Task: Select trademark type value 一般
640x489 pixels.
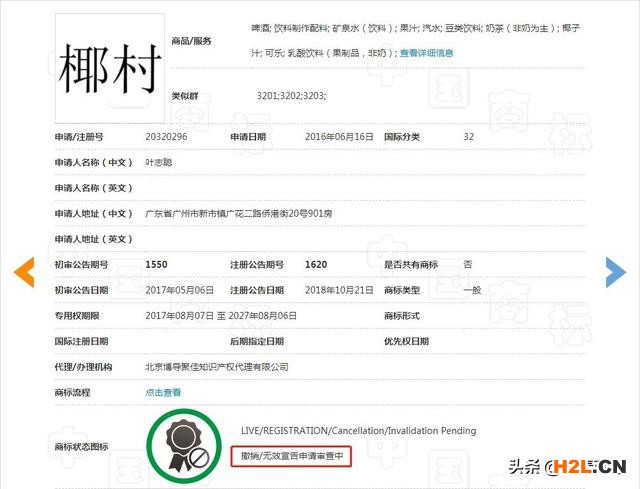Action: (472, 290)
